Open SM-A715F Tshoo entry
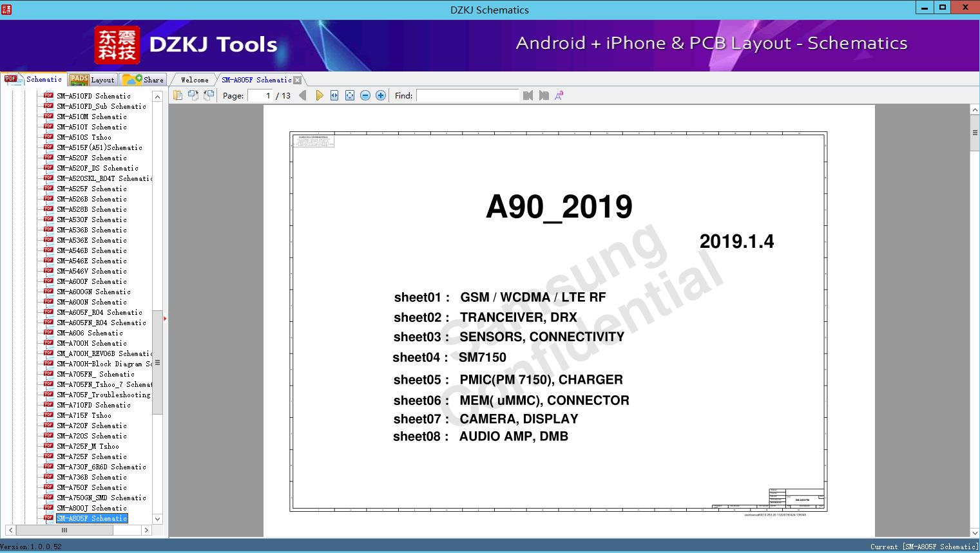 coord(84,415)
